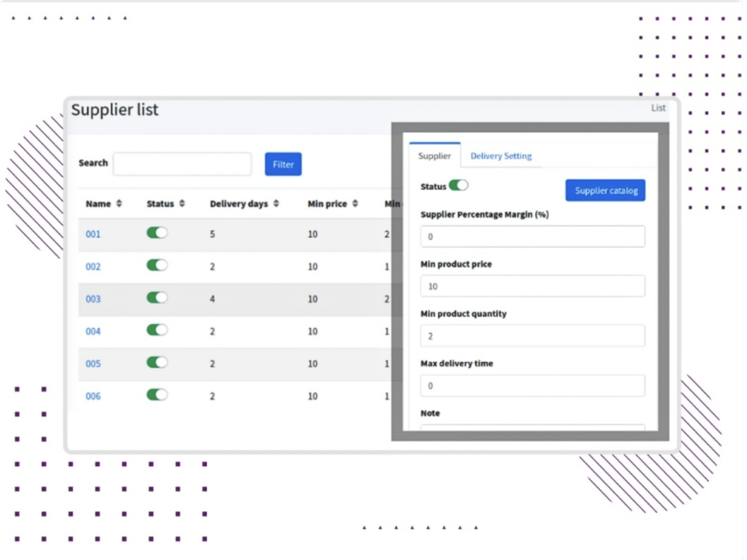The image size is (747, 560).
Task: Open supplier 004 link
Action: 93,332
